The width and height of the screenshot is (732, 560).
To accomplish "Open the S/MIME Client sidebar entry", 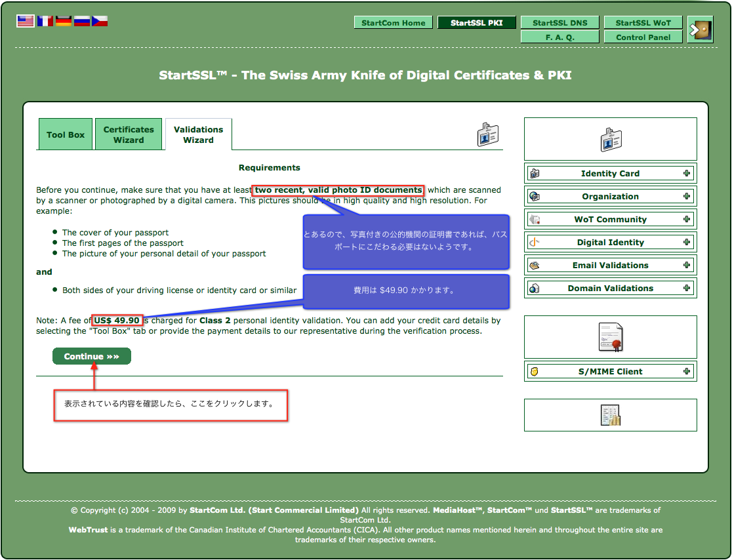I will [611, 371].
